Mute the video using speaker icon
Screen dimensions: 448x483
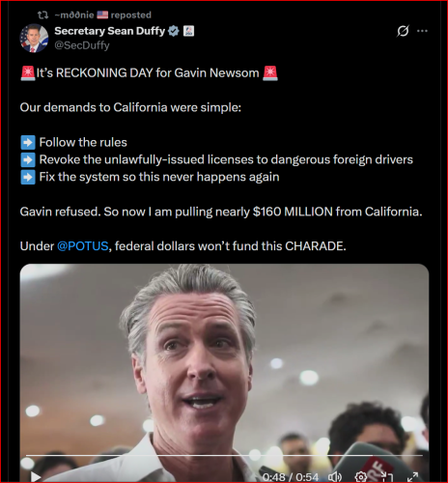335,476
